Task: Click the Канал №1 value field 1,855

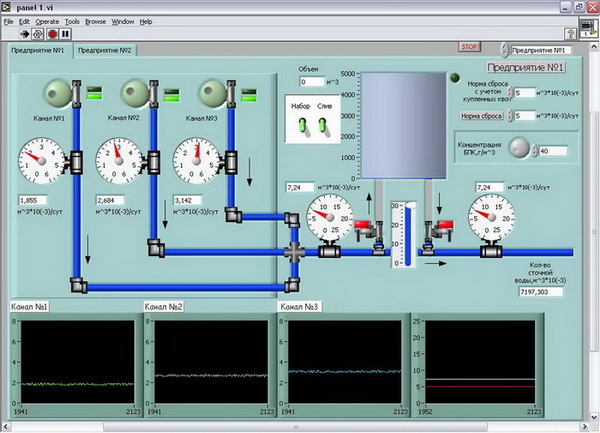Action: click(x=33, y=200)
